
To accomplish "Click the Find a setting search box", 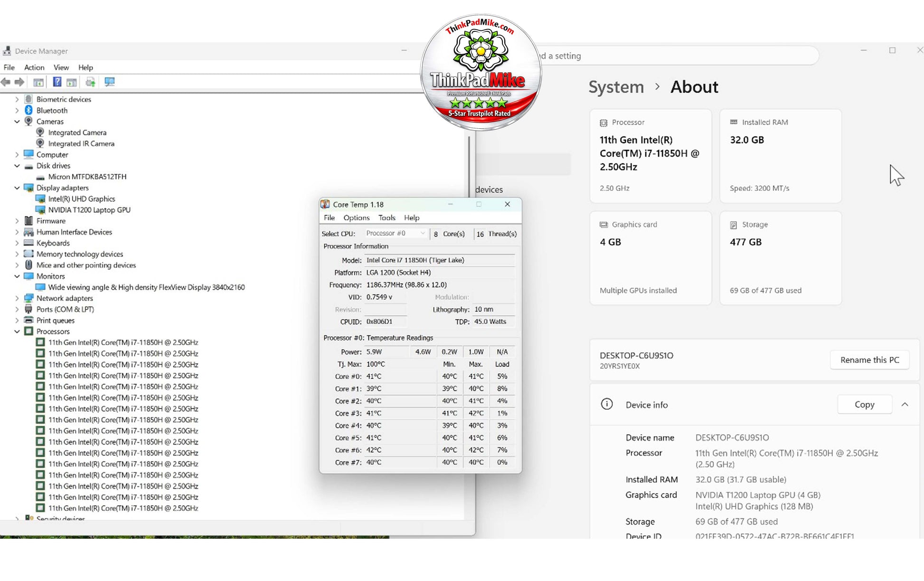I will [x=679, y=56].
